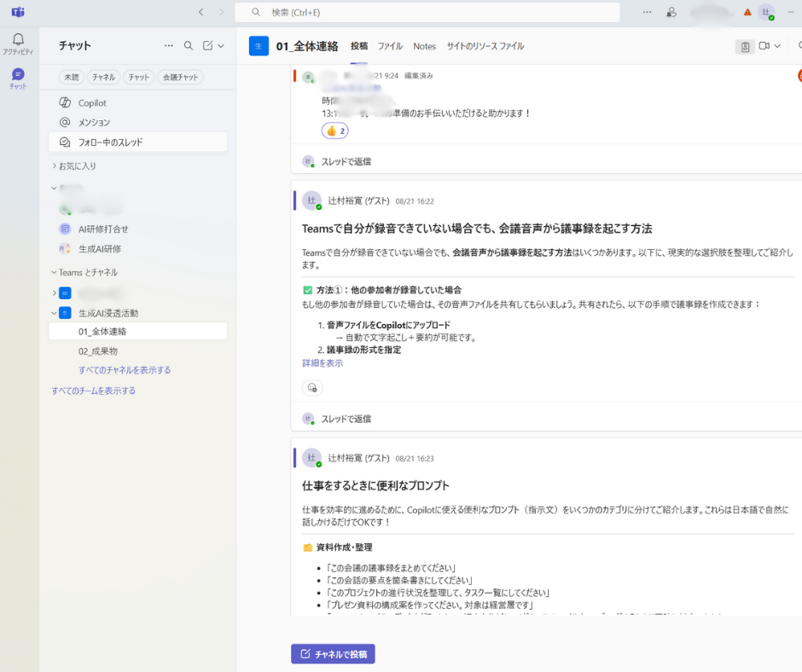Viewport: 802px width, 672px height.
Task: Open the メンション mentions view
Action: [138, 122]
